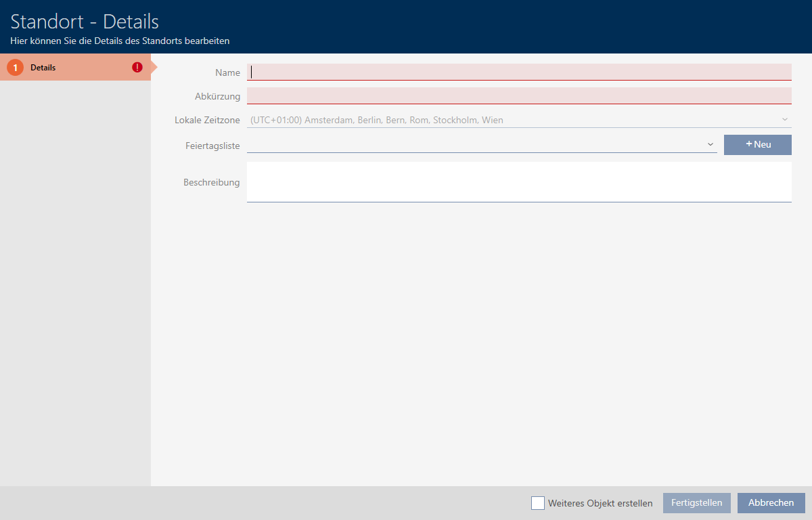
Task: Click the 'Standort - Details' header title
Action: pyautogui.click(x=85, y=21)
